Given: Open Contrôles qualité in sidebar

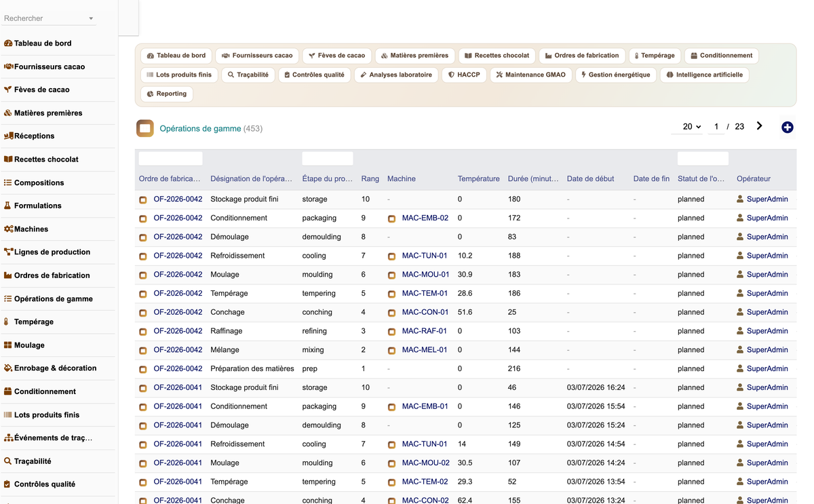Looking at the screenshot, I should (39, 484).
